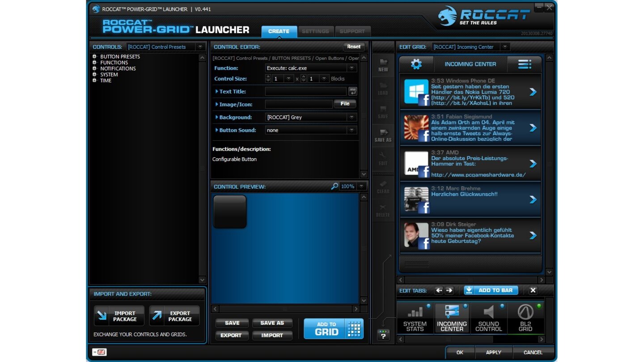Click the DELETE grid toolbar icon
The height and width of the screenshot is (362, 644).
click(x=383, y=210)
